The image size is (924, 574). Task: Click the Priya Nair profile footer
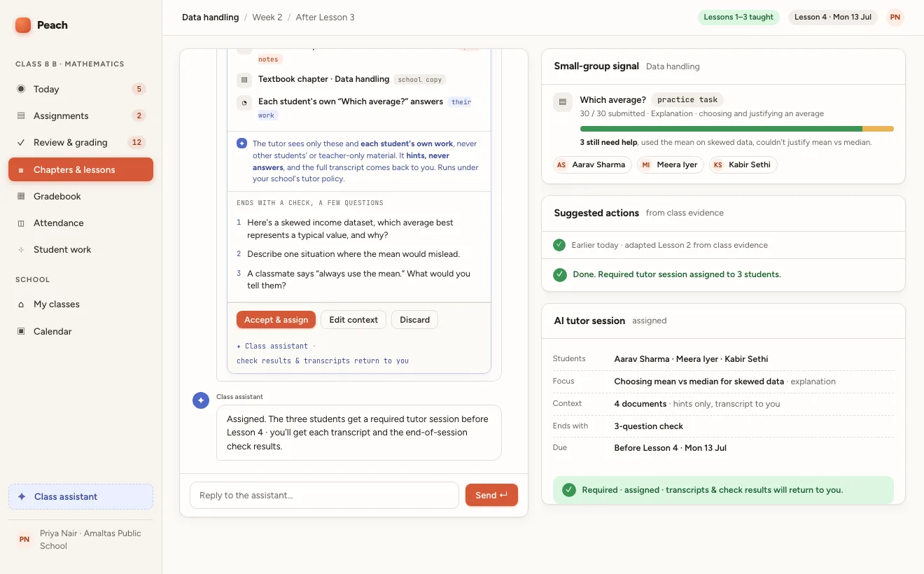(80, 540)
